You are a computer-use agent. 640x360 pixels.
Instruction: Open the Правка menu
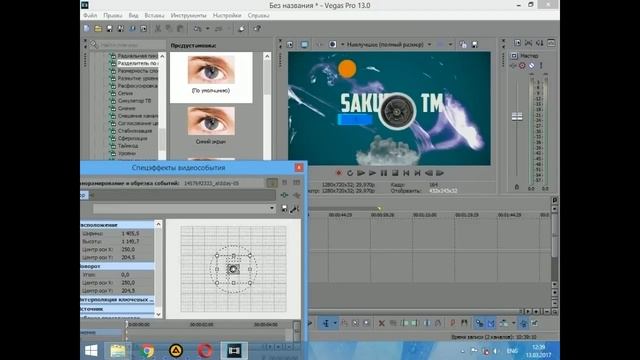(x=113, y=16)
